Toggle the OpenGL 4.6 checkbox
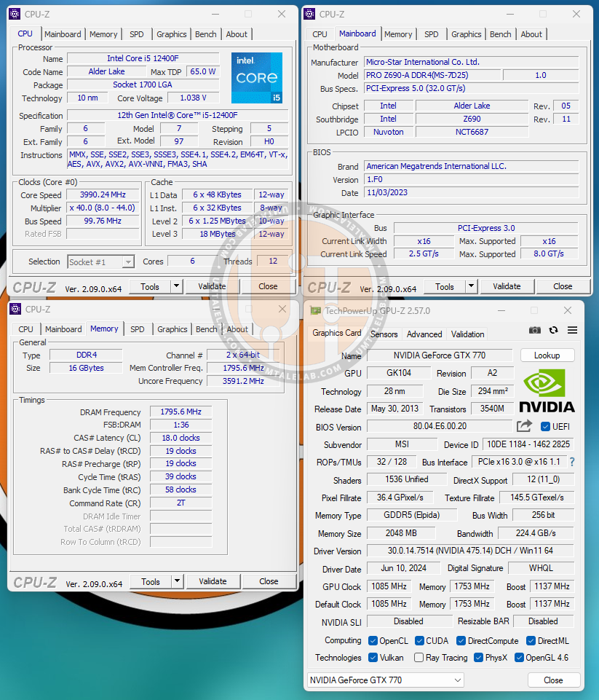This screenshot has height=700, width=599. 519,658
